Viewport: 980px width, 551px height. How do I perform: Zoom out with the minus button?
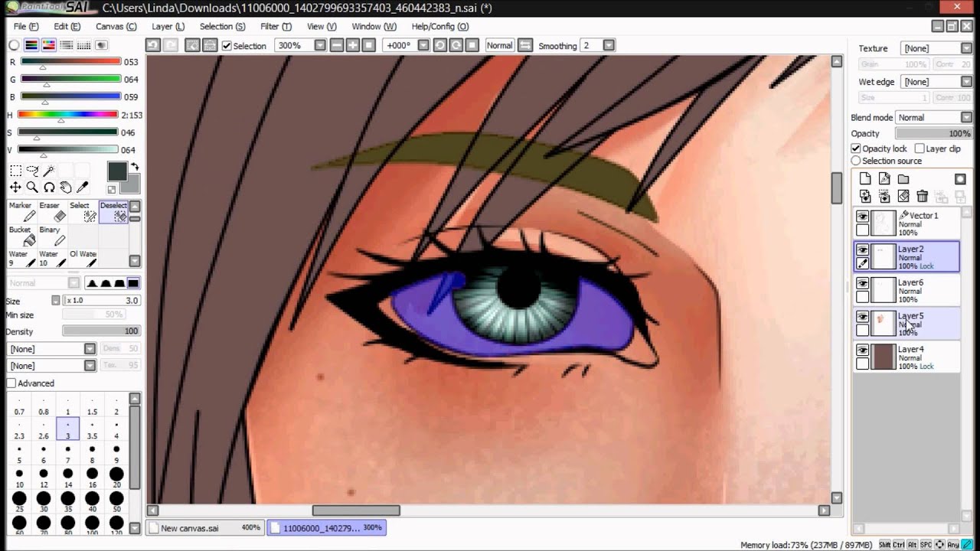(337, 45)
